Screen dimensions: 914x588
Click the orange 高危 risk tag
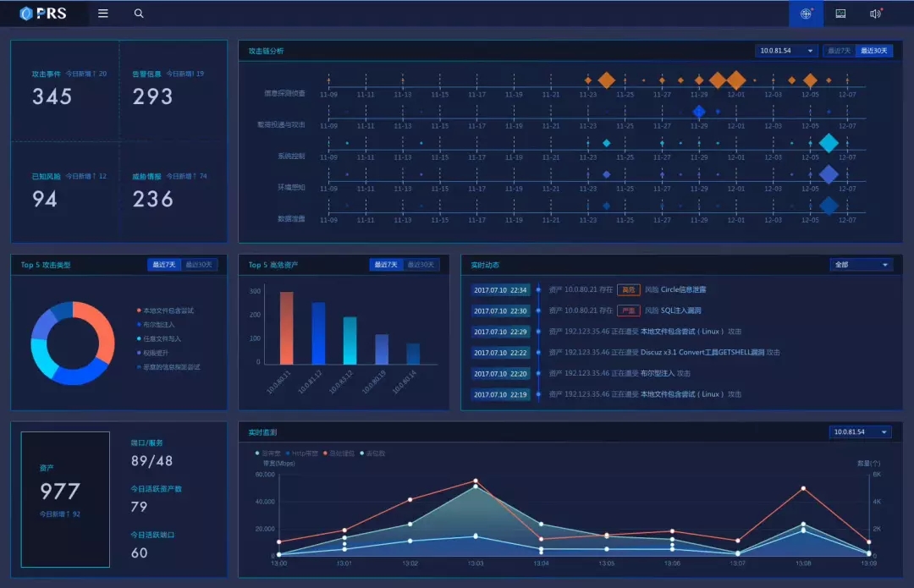point(628,289)
